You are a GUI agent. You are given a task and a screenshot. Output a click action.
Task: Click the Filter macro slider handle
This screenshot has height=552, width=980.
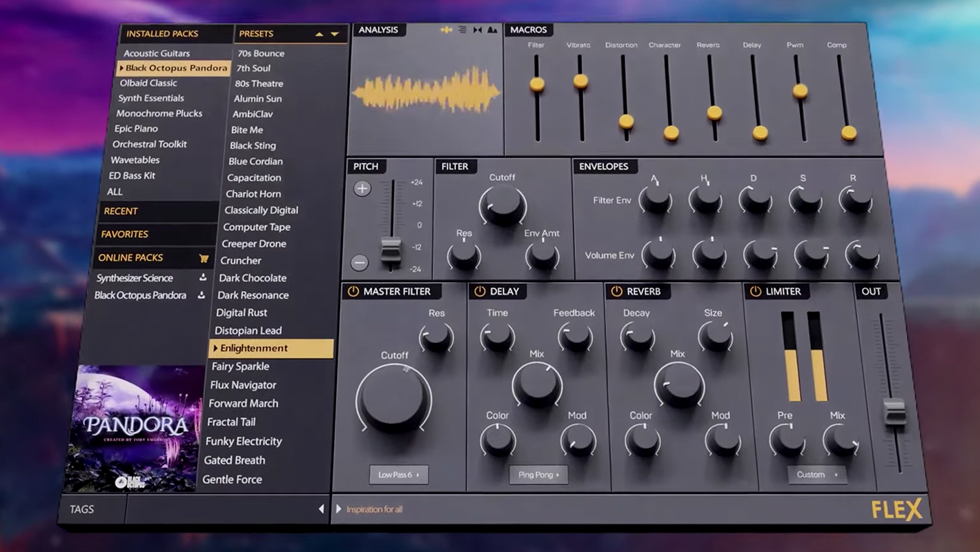[537, 84]
